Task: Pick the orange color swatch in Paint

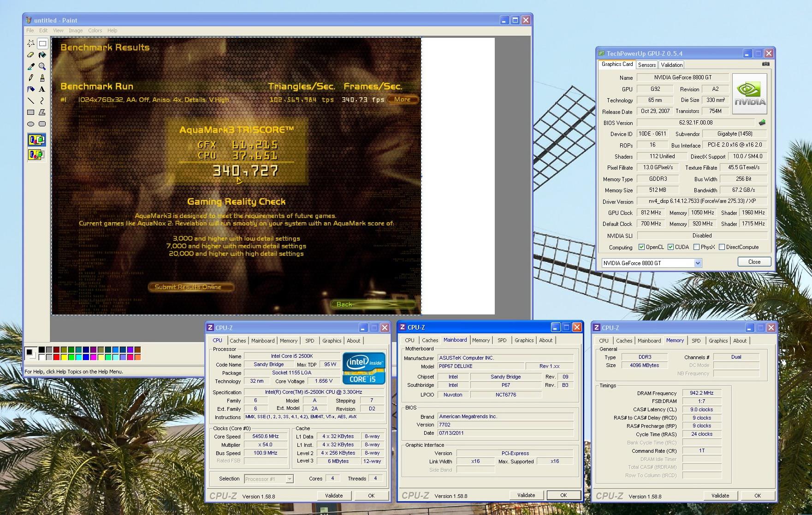Action: point(138,357)
